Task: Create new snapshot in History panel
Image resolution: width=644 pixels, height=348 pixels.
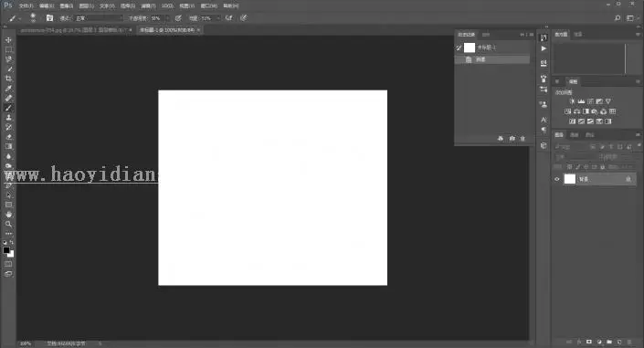Action: [512, 139]
